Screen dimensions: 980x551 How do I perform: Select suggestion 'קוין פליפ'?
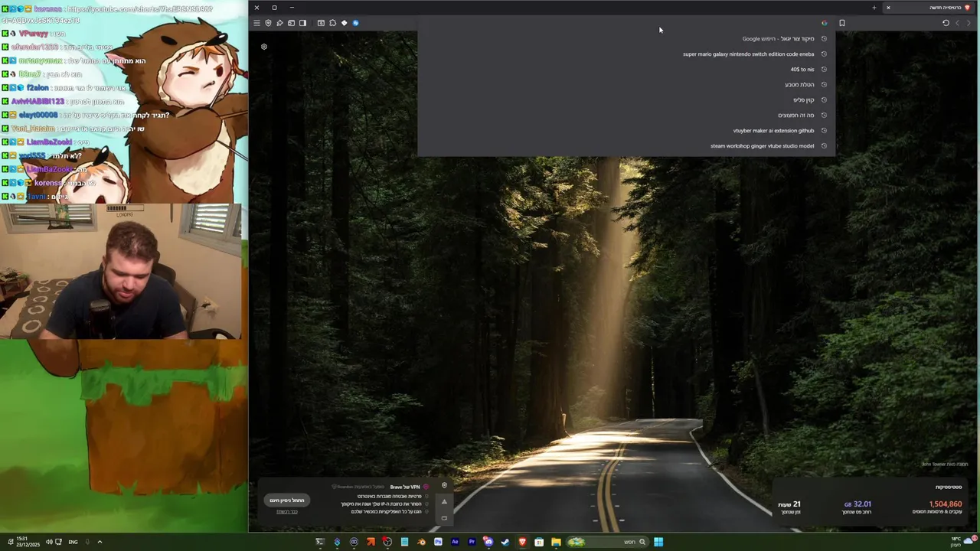pyautogui.click(x=626, y=100)
